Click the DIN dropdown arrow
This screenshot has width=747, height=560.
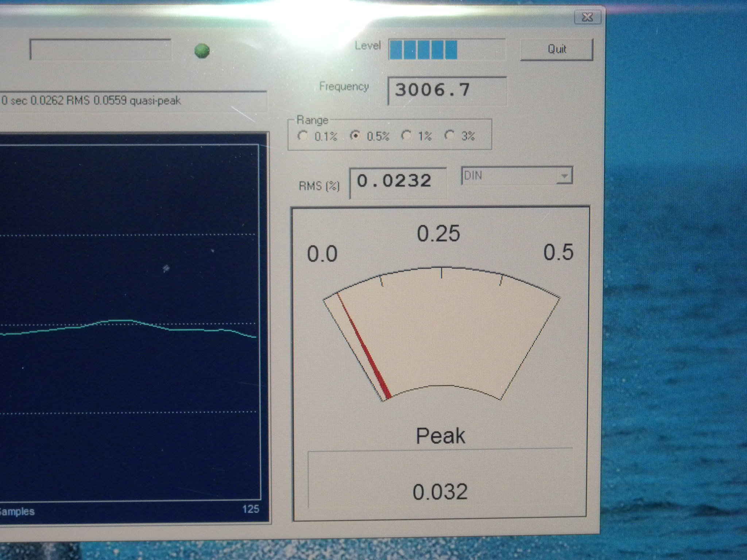(564, 176)
